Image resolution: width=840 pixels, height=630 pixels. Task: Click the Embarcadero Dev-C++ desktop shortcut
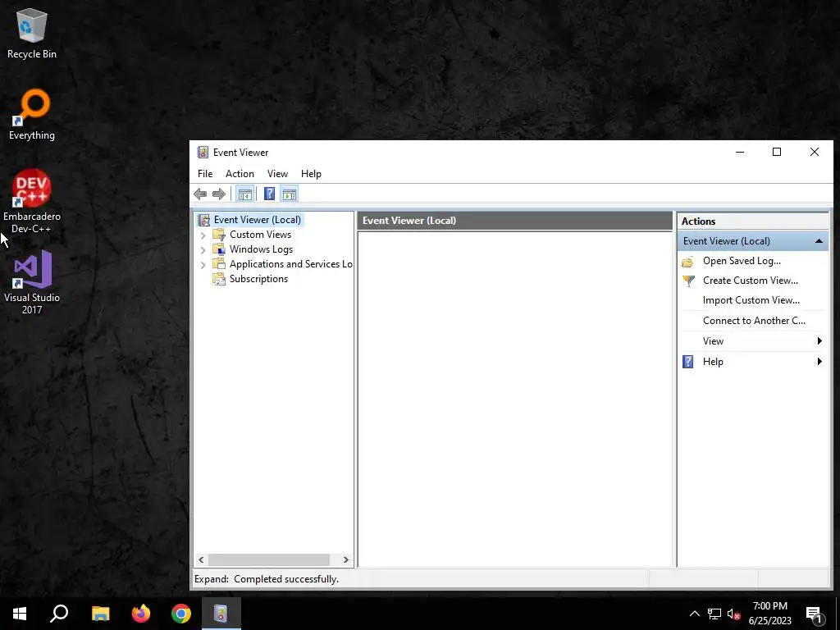point(32,202)
